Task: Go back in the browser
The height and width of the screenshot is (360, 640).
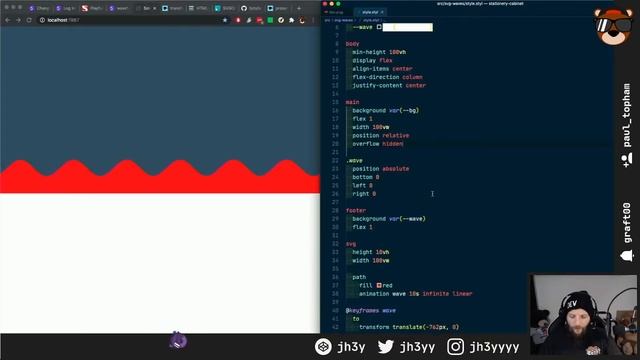Action: [x=8, y=20]
